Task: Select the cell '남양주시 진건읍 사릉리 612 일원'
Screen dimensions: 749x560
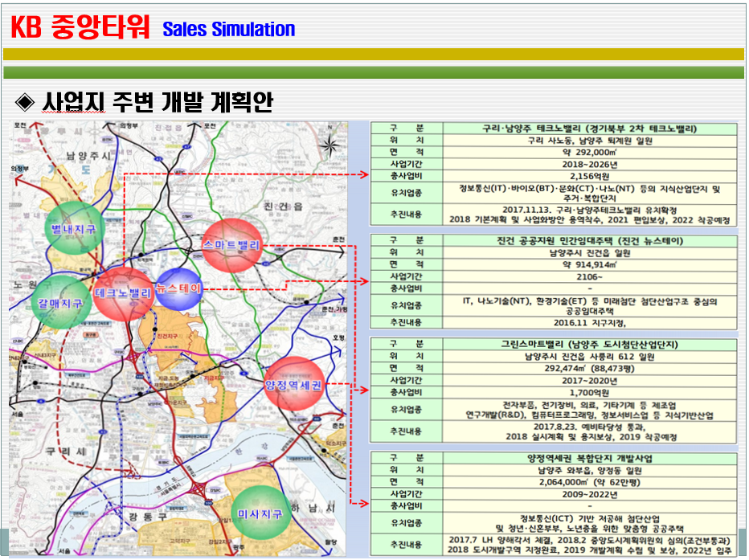Action: (x=589, y=357)
